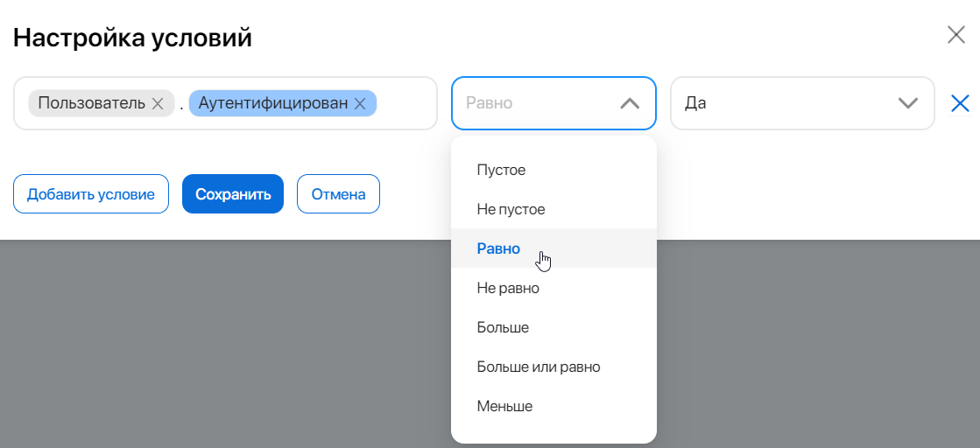The height and width of the screenshot is (448, 980).
Task: Remove the Аутентифицирован tag with its X
Action: [359, 103]
